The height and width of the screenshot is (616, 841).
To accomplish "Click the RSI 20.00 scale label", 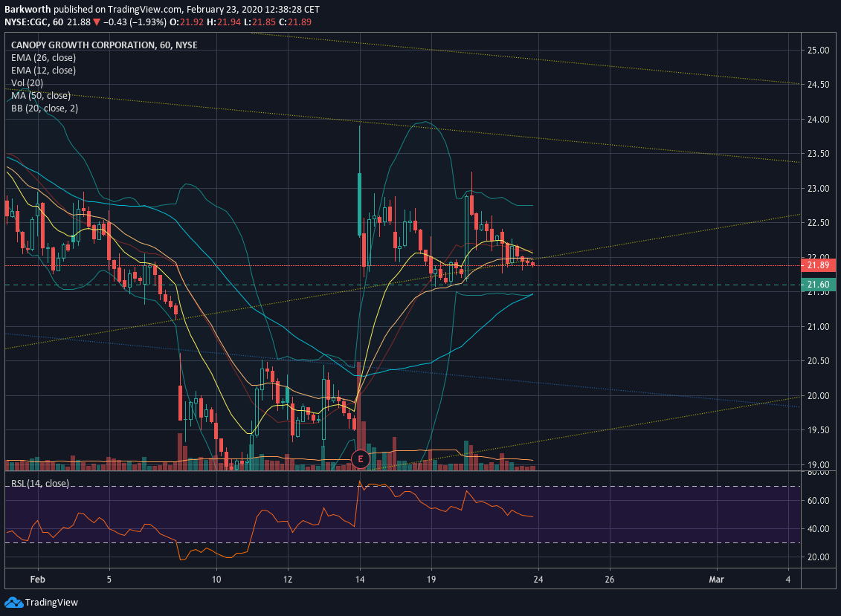I will (818, 557).
